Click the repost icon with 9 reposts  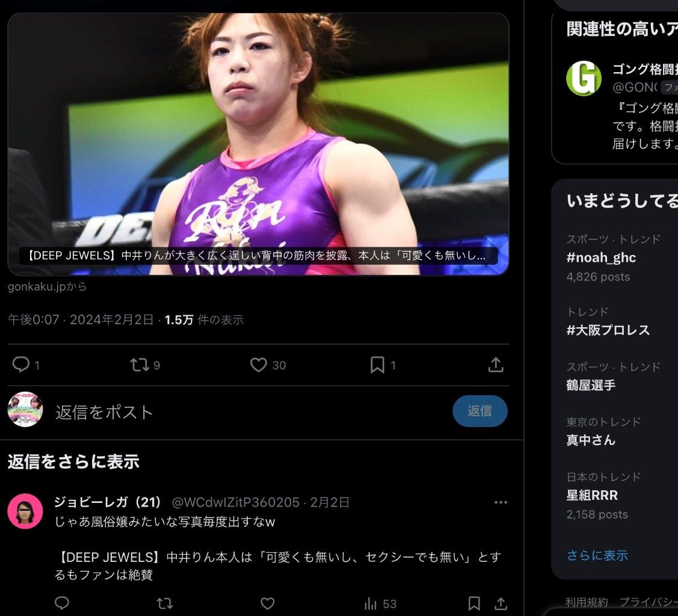tap(140, 365)
